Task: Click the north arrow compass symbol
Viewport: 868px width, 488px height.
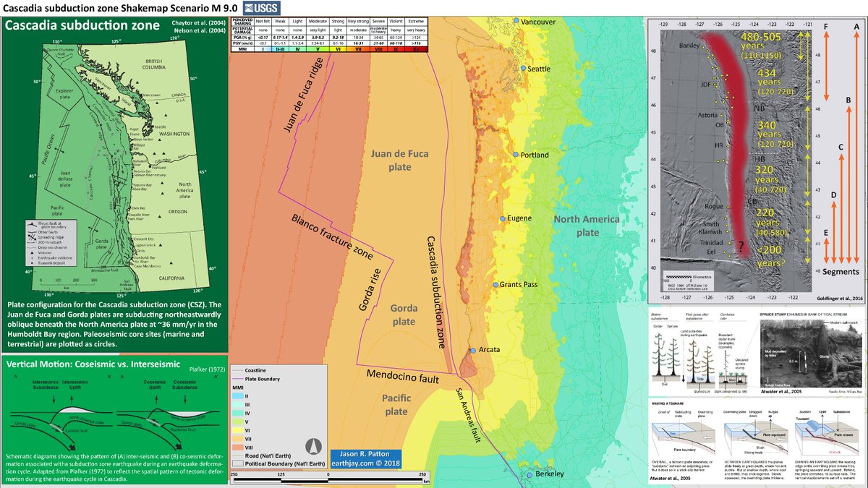Action: (x=312, y=448)
